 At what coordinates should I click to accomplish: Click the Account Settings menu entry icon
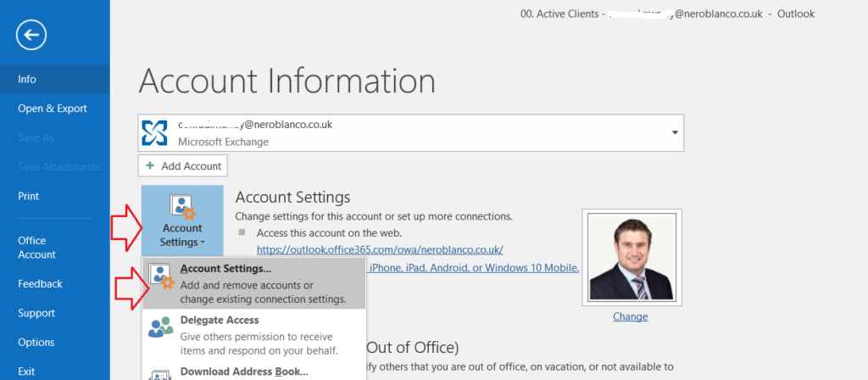(162, 277)
